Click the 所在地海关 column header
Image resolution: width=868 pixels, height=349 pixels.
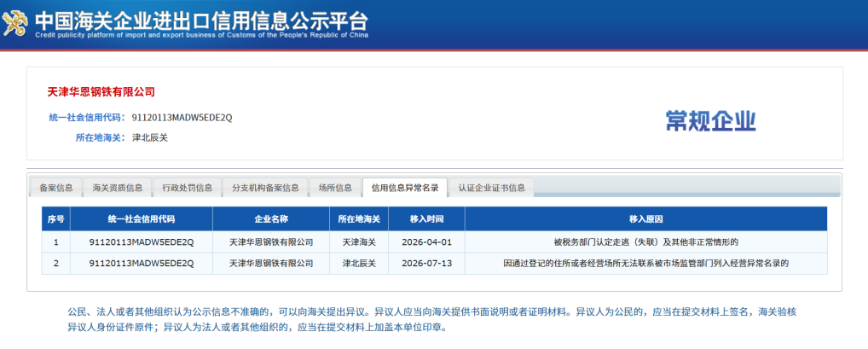click(359, 218)
